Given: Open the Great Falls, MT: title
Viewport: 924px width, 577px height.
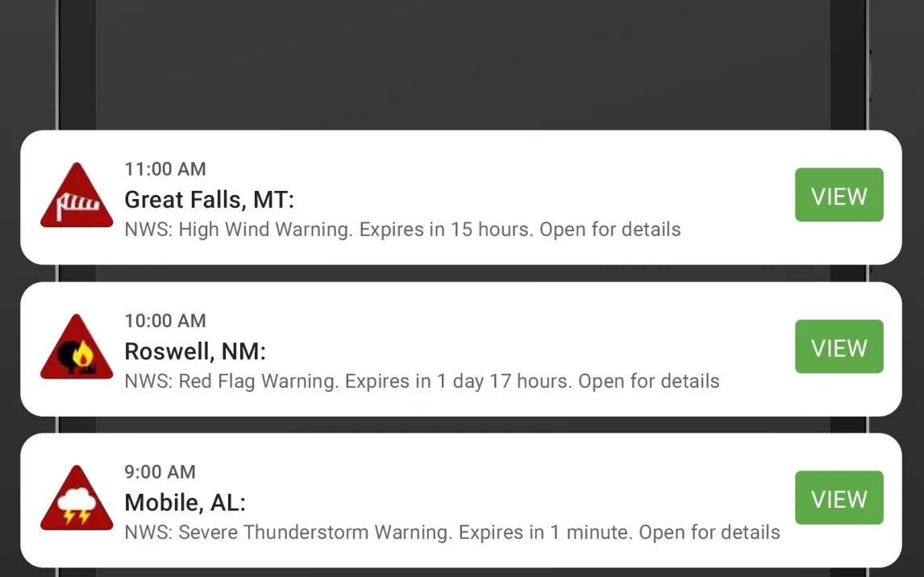Looking at the screenshot, I should 209,200.
